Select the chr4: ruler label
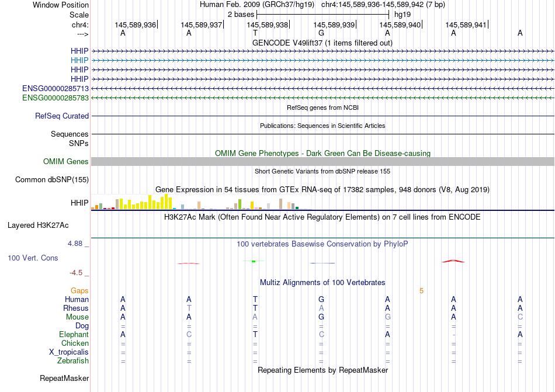This screenshot has width=555, height=392. 80,25
